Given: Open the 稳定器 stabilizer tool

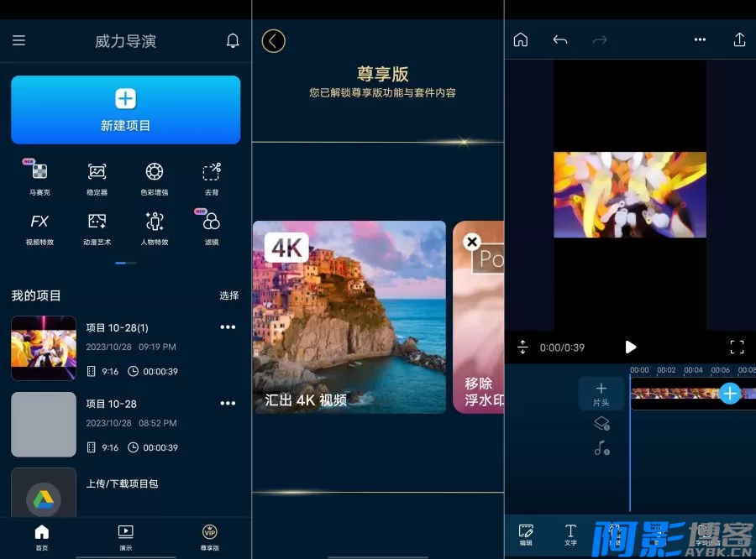Looking at the screenshot, I should click(97, 173).
